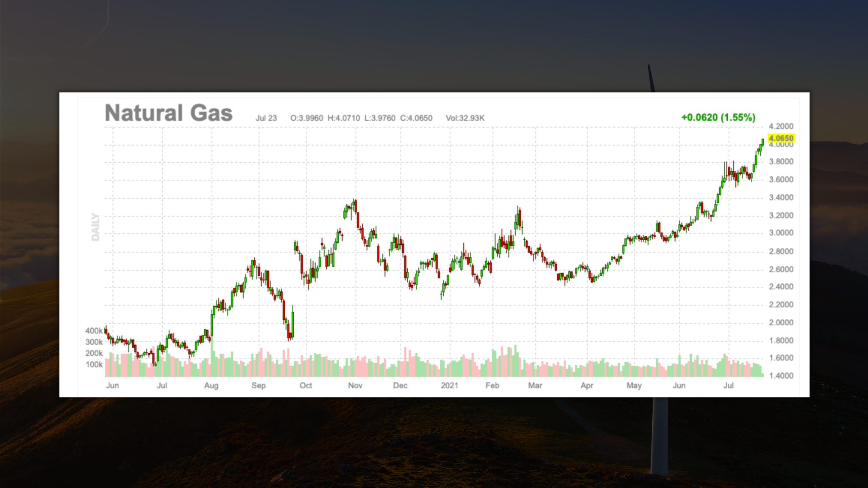Click the Vol:32.93K volume value
The image size is (868, 488).
coord(465,118)
